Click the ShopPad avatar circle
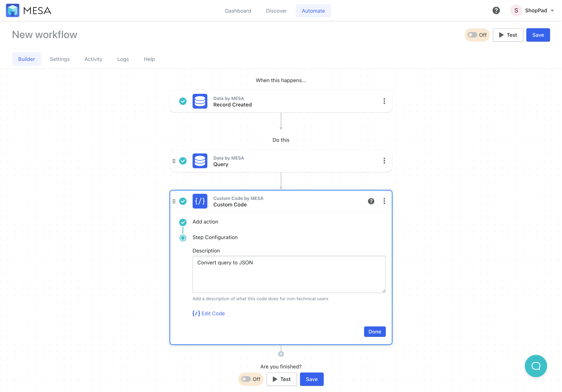This screenshot has width=562, height=392. click(516, 11)
